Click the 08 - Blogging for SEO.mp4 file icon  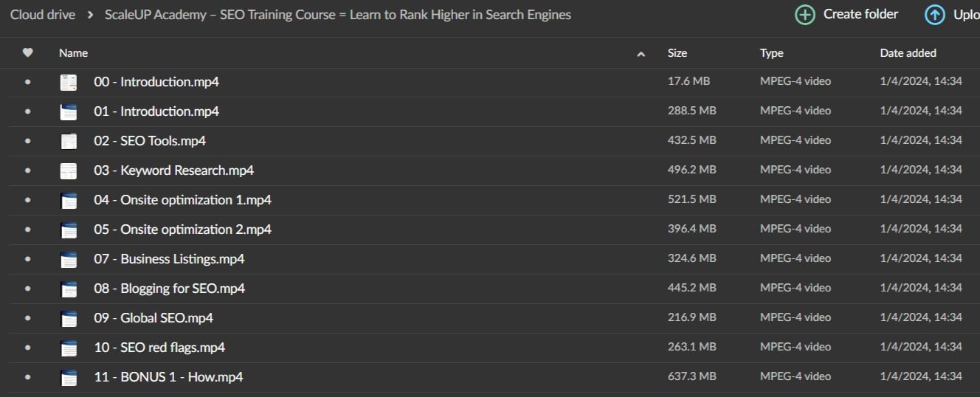[69, 289]
